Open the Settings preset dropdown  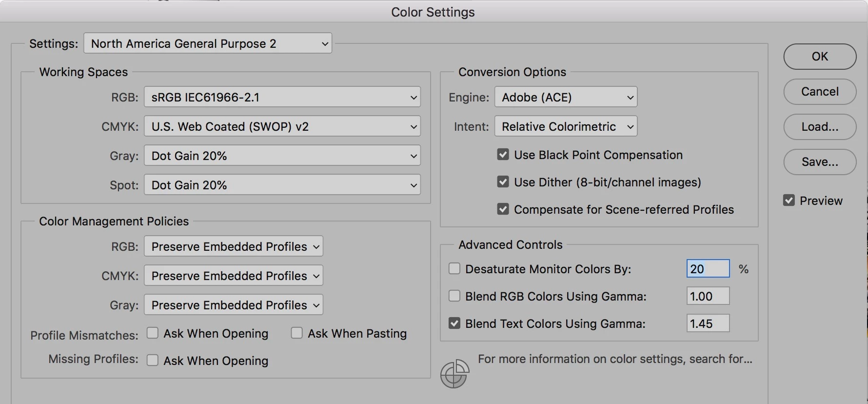(208, 43)
